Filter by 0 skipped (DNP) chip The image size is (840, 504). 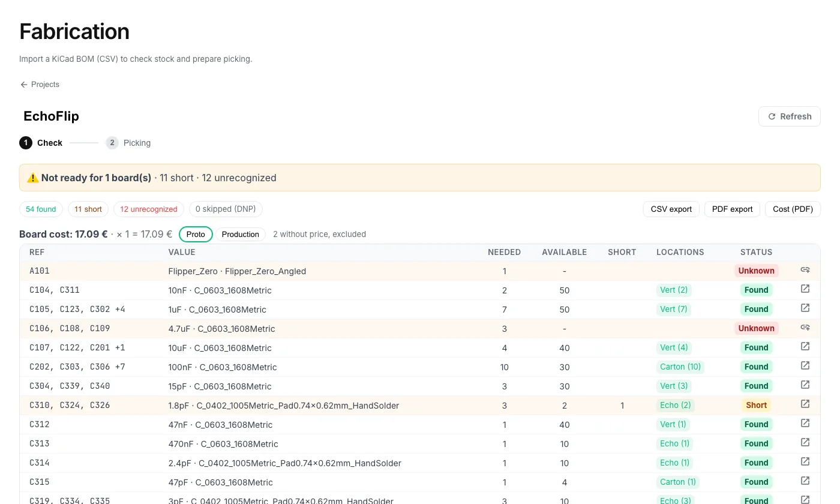226,209
